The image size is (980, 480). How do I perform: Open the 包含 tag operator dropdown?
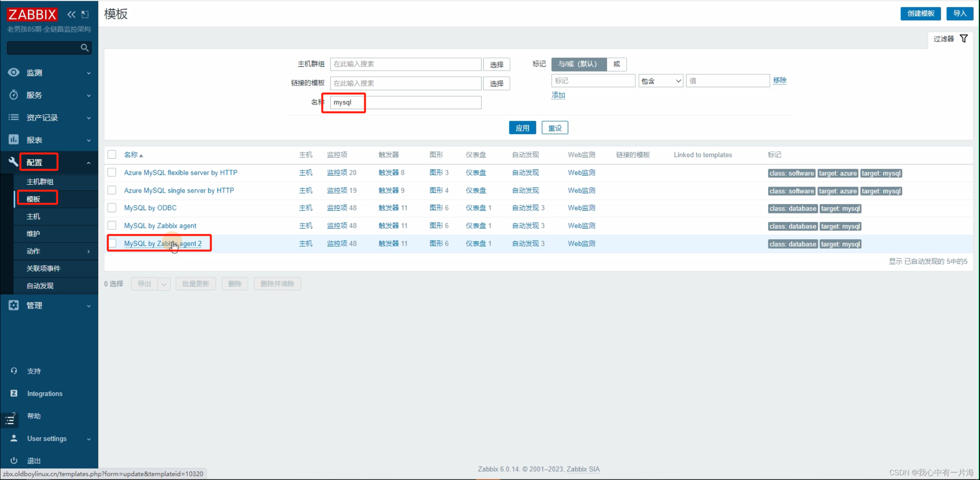(661, 81)
